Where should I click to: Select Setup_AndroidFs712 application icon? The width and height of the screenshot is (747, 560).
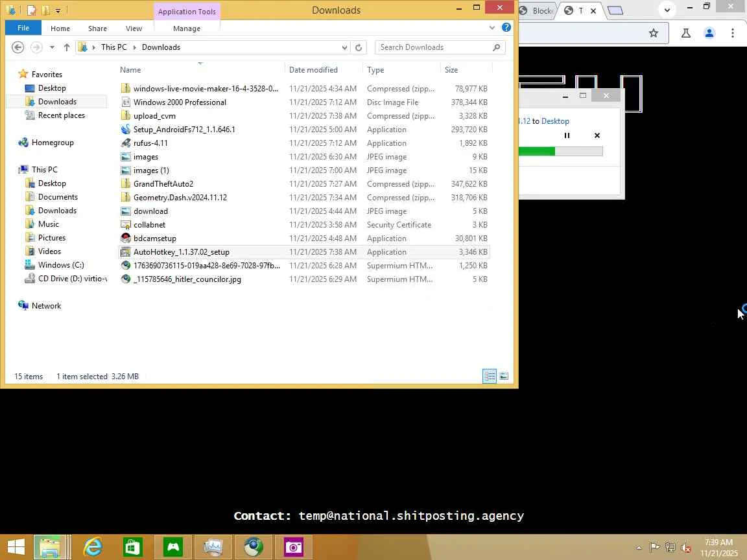point(126,129)
